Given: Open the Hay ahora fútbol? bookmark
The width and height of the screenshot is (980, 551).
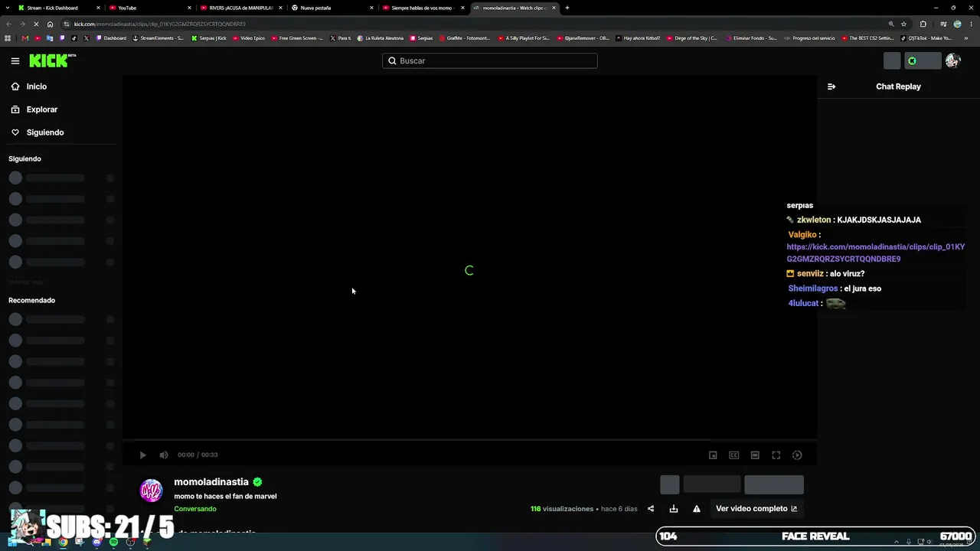Looking at the screenshot, I should [x=638, y=38].
